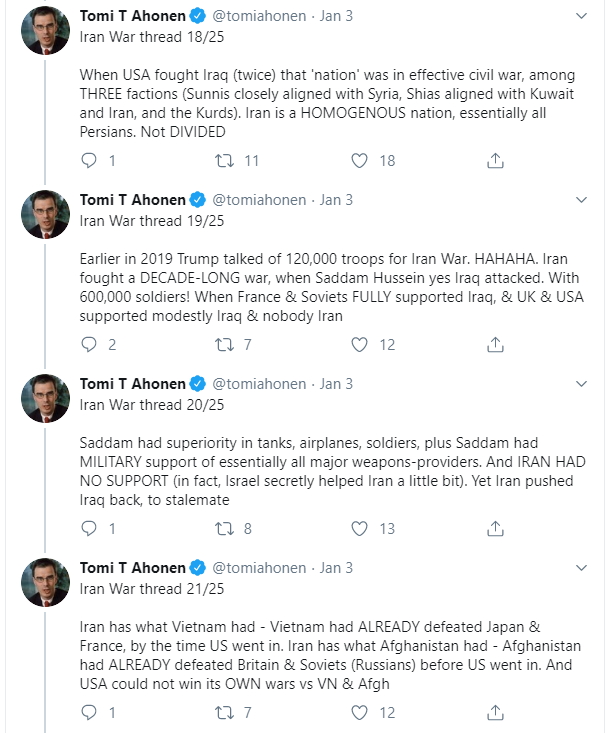610x733 pixels.
Task: Reply to the thread 19/25 tweet
Action: (x=89, y=345)
